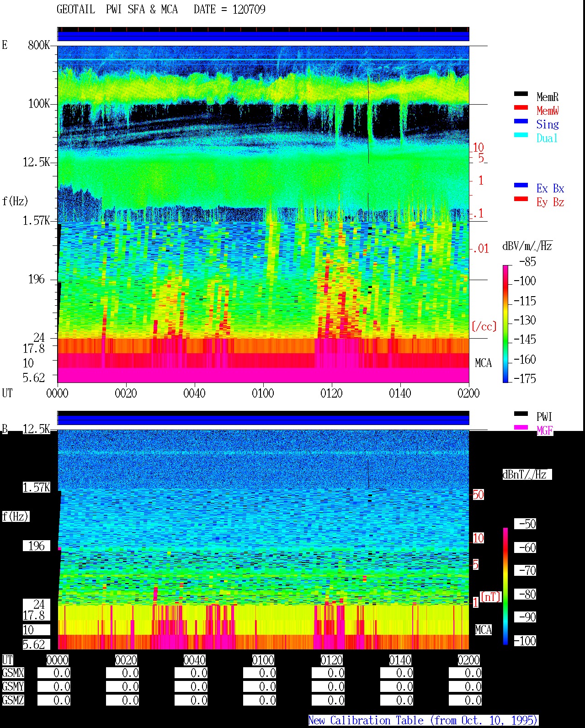Click the red MemW legend swatch
585x728 pixels.
(521, 108)
